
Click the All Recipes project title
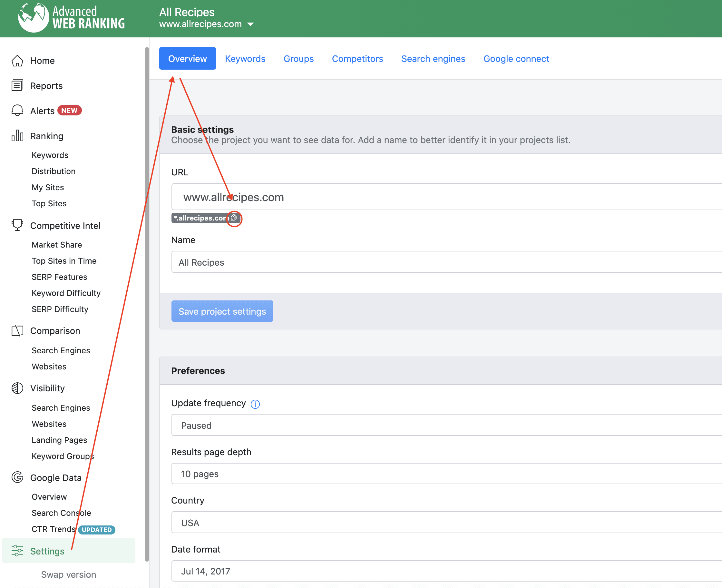pyautogui.click(x=187, y=12)
